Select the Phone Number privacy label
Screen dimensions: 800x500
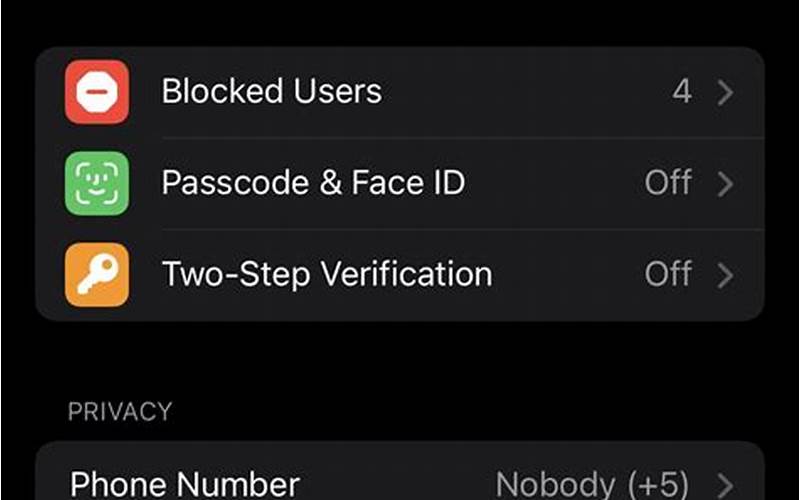184,484
